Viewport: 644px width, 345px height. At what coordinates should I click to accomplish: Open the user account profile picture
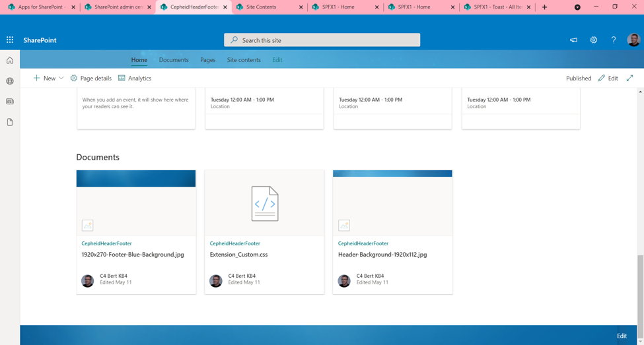point(633,40)
